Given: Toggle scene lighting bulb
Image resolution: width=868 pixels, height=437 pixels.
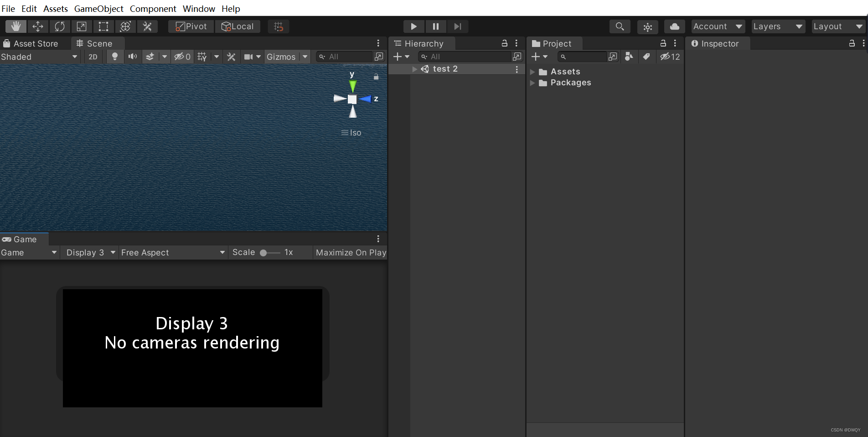Looking at the screenshot, I should point(115,57).
